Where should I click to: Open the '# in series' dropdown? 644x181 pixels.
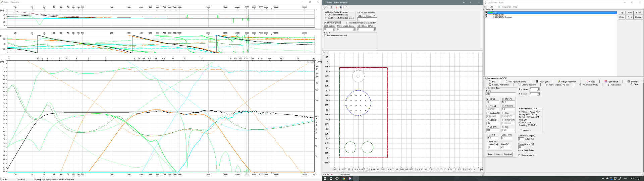point(538,94)
